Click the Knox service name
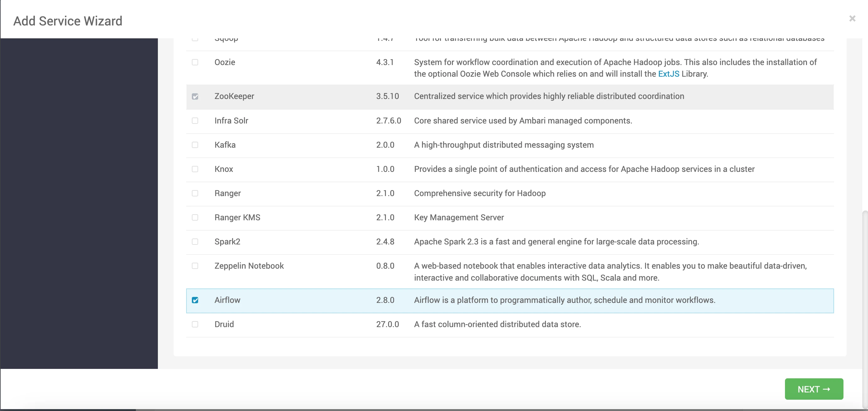The width and height of the screenshot is (868, 411). [224, 169]
